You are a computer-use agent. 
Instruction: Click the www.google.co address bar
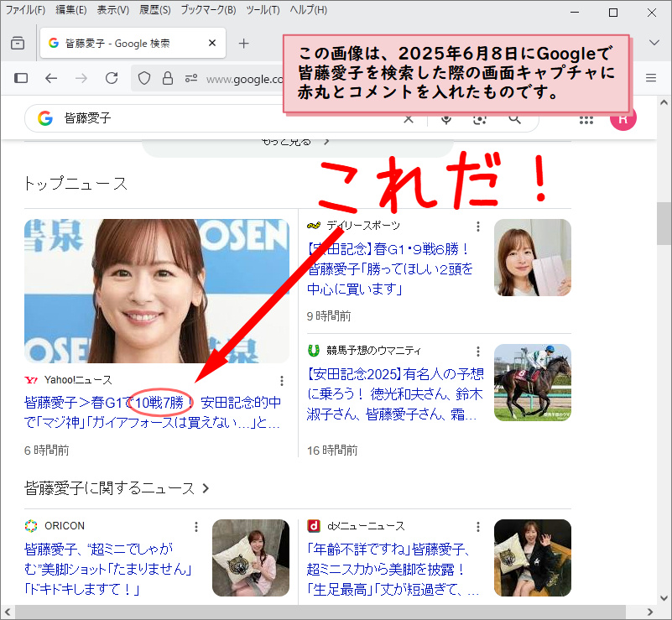(x=245, y=79)
